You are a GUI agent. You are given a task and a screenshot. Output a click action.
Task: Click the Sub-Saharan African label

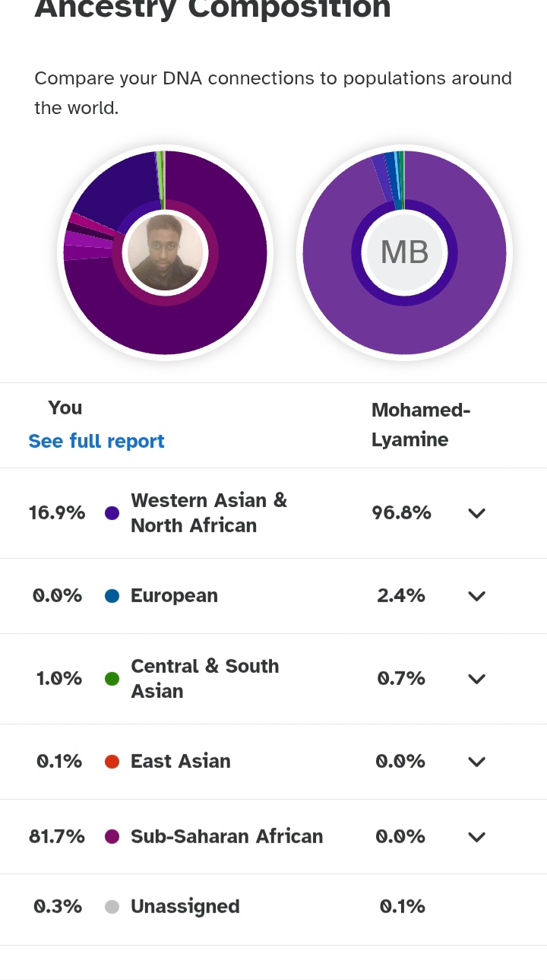click(227, 836)
